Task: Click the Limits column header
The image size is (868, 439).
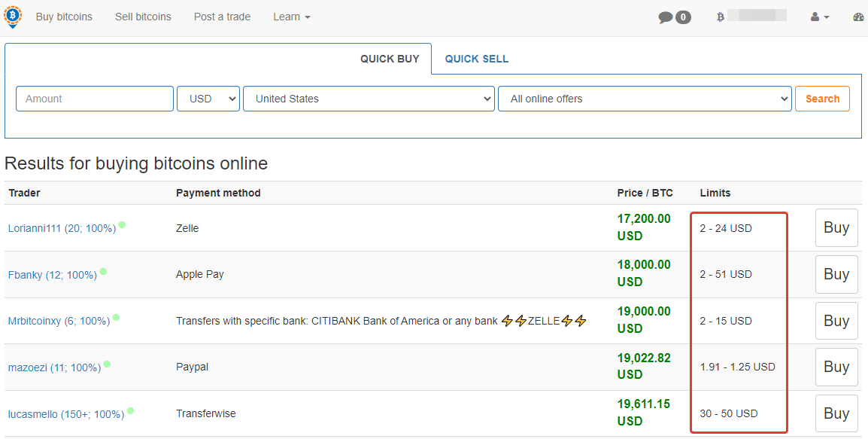Action: (x=715, y=193)
